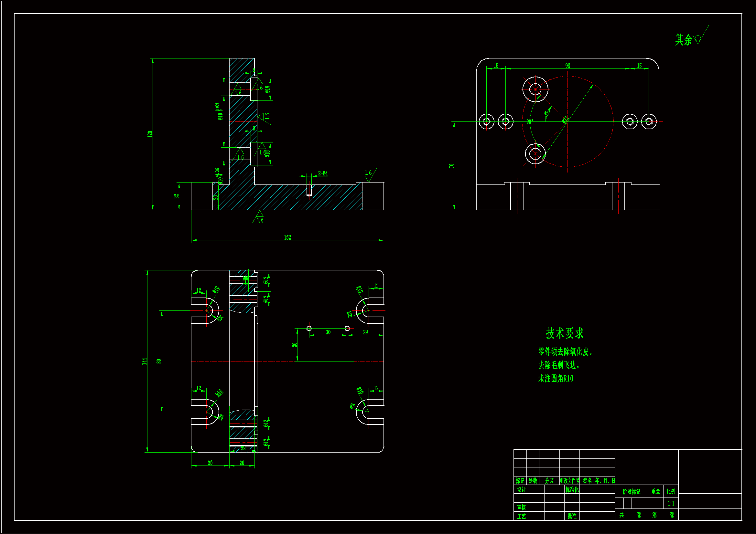Select the upper large counterbore hole circle

pyautogui.click(x=535, y=89)
